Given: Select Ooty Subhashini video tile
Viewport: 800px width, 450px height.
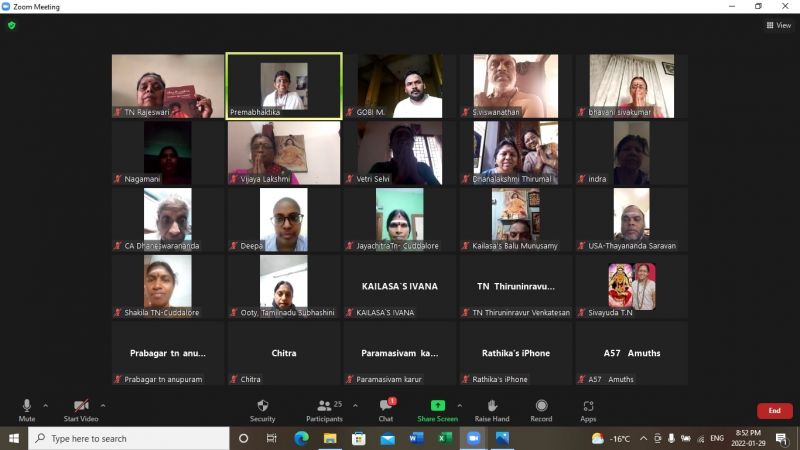Looking at the screenshot, I should coord(284,287).
